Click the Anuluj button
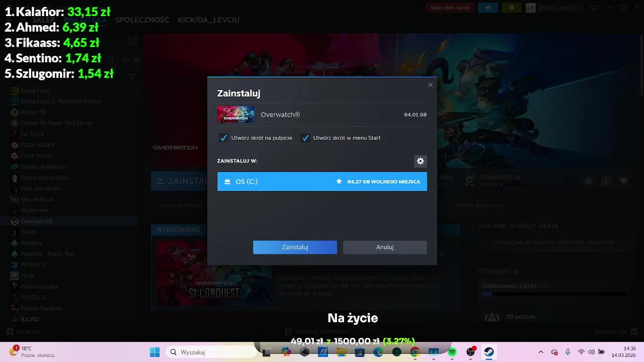Screen dimensions: 644x362 click(385, 247)
